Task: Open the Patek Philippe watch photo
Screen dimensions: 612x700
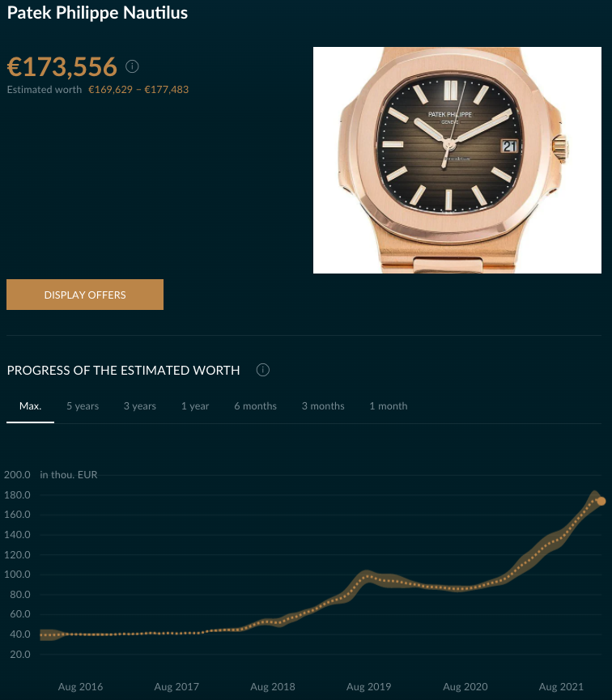Action: click(x=457, y=160)
